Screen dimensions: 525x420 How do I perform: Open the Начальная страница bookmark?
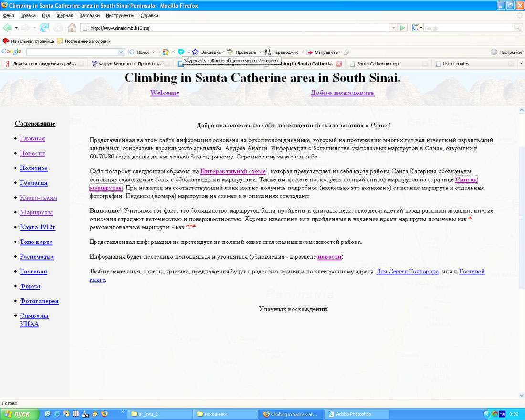point(29,41)
